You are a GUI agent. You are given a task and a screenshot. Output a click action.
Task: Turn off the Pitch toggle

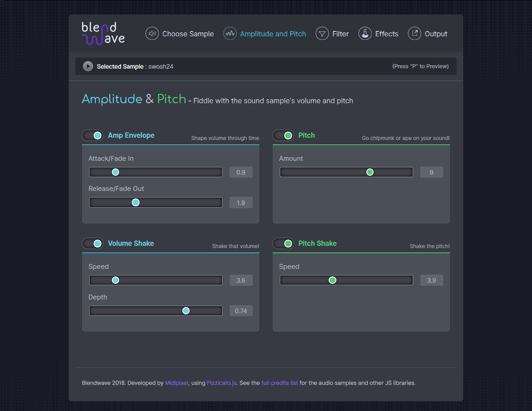283,136
